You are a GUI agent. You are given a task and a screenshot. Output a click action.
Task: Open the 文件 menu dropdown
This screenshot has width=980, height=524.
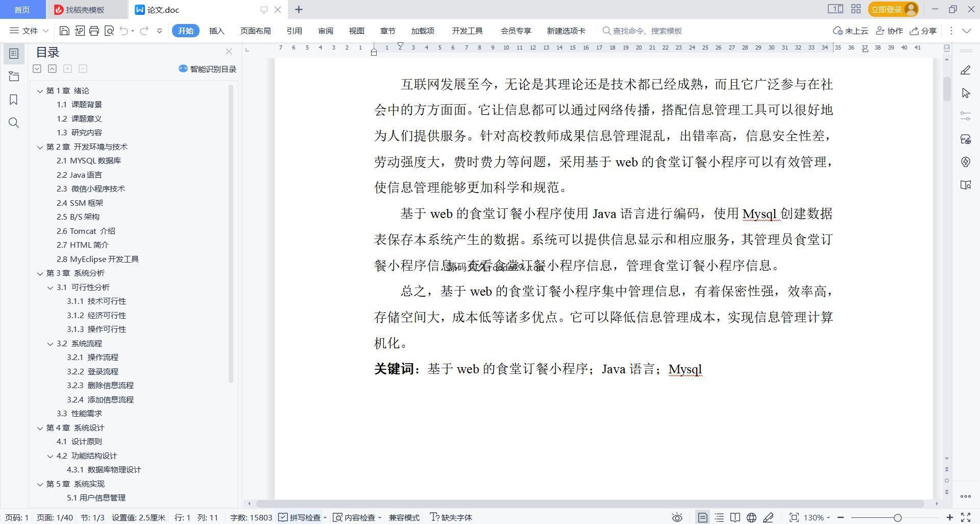click(x=29, y=31)
